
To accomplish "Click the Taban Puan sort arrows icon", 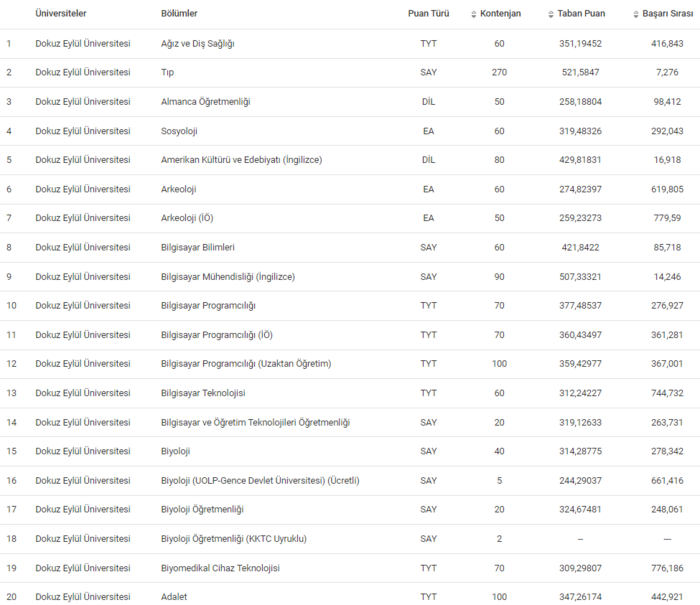I will (551, 14).
